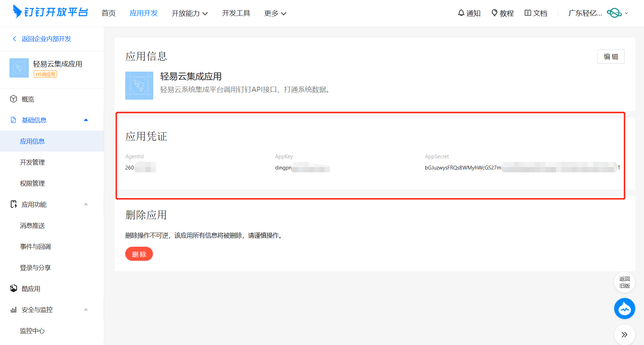Image resolution: width=644 pixels, height=345 pixels.
Task: Click the H5微应用 tag
Action: [x=45, y=74]
